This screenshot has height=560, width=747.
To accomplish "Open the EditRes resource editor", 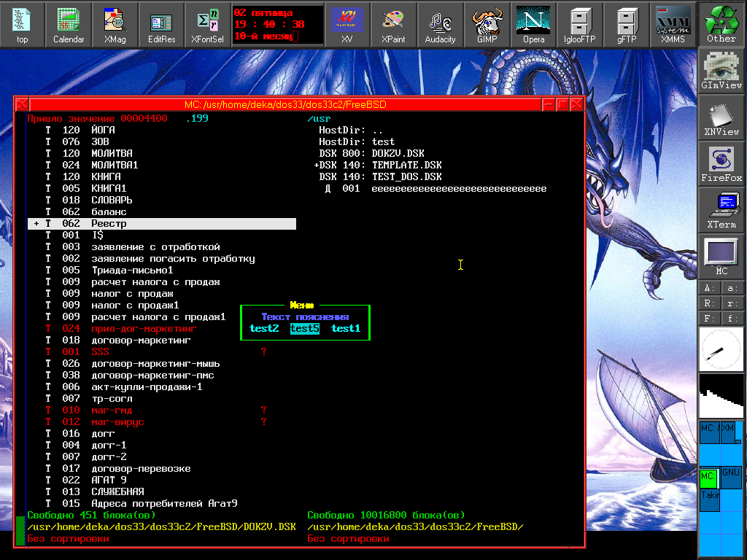I will [x=161, y=24].
